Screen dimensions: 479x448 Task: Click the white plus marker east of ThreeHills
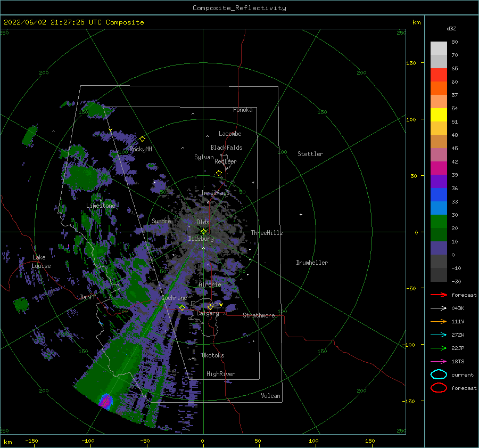301,214
